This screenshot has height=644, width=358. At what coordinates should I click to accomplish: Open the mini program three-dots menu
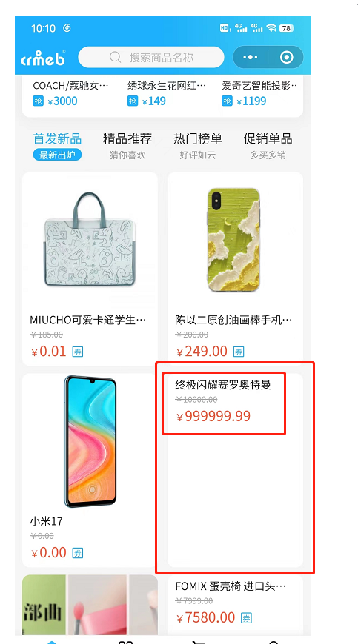click(250, 57)
